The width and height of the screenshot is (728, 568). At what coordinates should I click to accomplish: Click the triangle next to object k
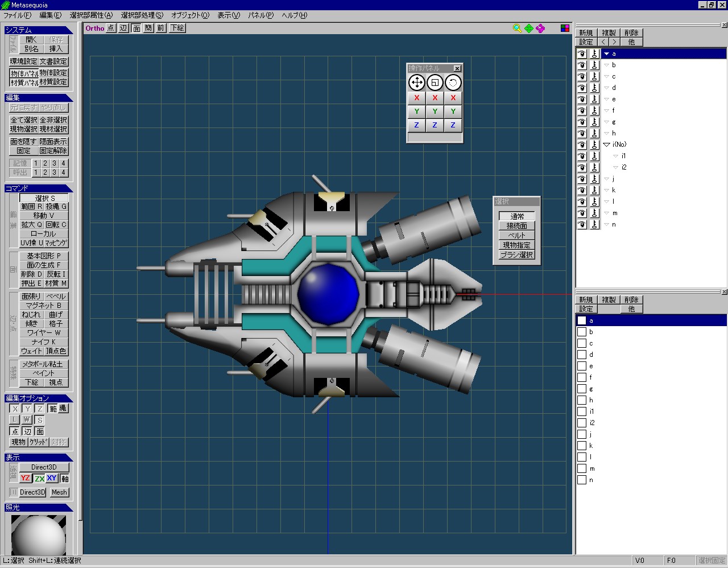[x=607, y=190]
